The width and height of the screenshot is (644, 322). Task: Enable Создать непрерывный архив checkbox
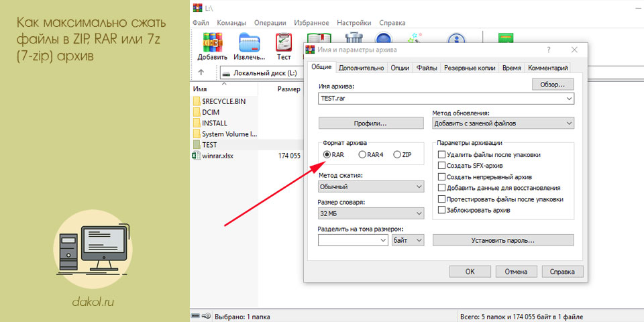[441, 177]
